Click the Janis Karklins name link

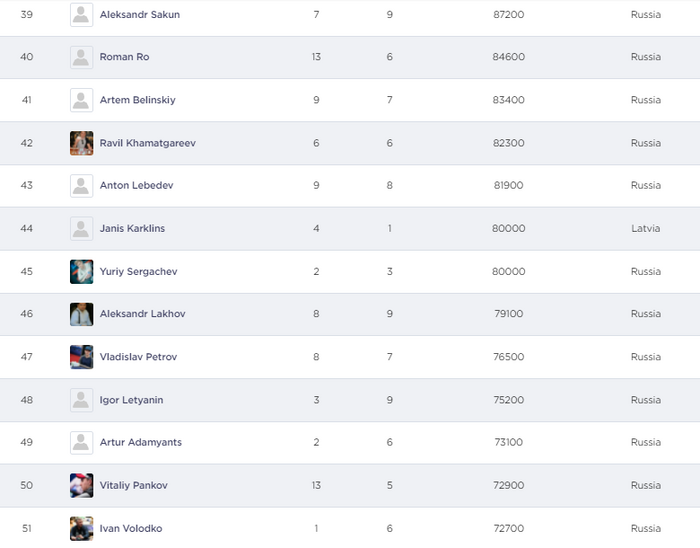pyautogui.click(x=132, y=228)
